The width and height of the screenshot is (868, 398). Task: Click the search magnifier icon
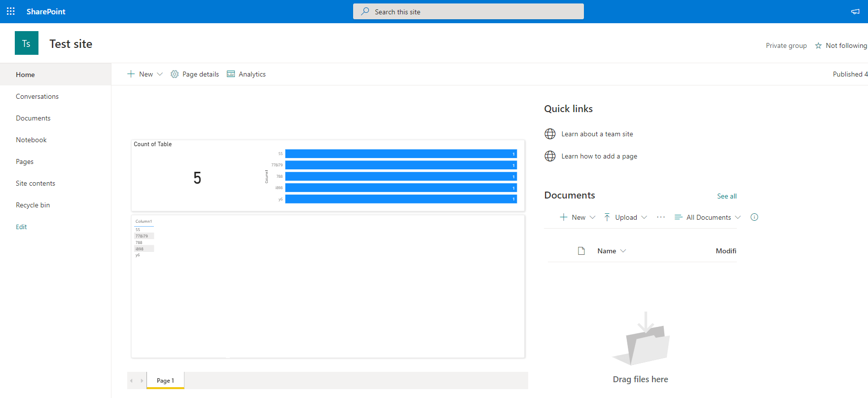(x=365, y=11)
